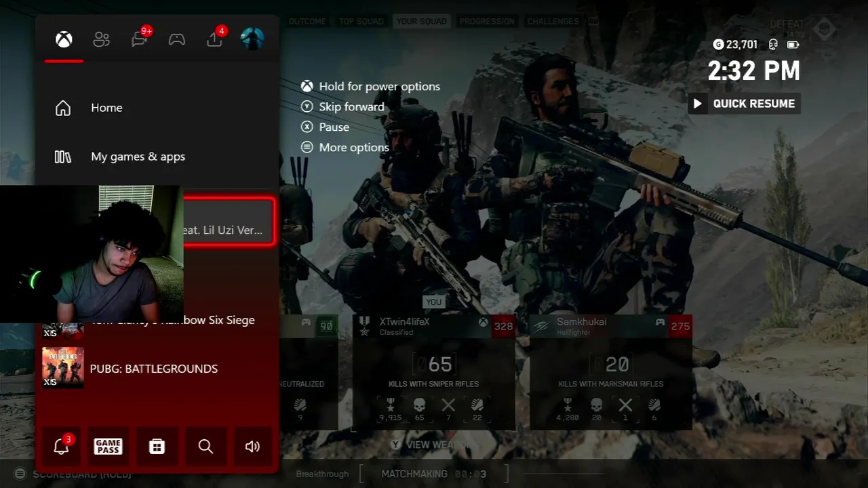Viewport: 868px width, 488px height.
Task: Click the 275 rank badge
Action: [680, 326]
